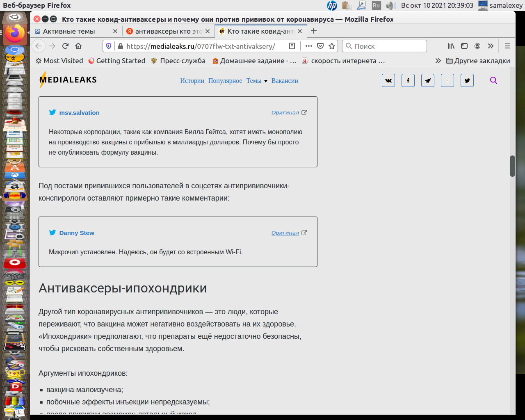Image resolution: width=525 pixels, height=420 pixels.
Task: Open скорость интернета bookmark
Action: pyautogui.click(x=344, y=61)
